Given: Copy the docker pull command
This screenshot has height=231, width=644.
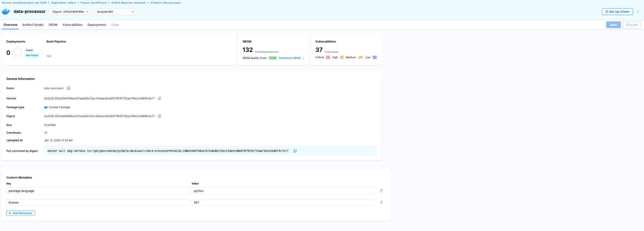Looking at the screenshot, I should pos(295,151).
